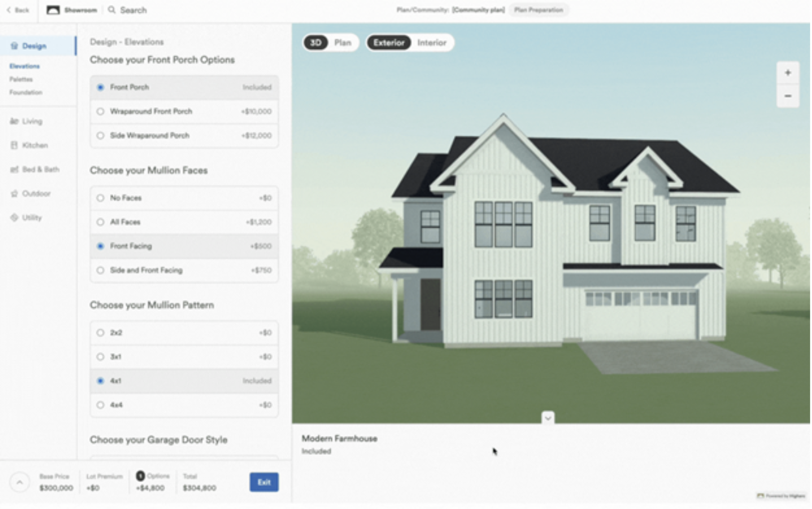Collapse the 3D viewer with chevron
Image resolution: width=812 pixels, height=509 pixels.
tap(548, 418)
